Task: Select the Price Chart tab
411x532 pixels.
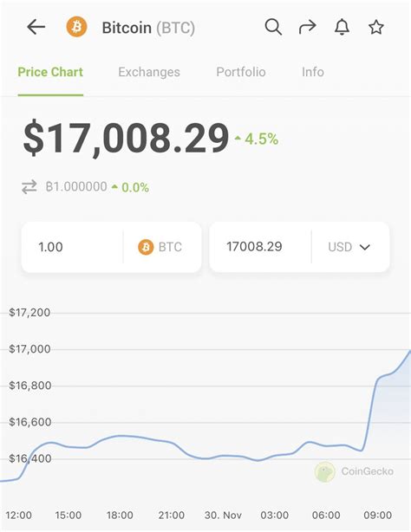Action: (50, 72)
